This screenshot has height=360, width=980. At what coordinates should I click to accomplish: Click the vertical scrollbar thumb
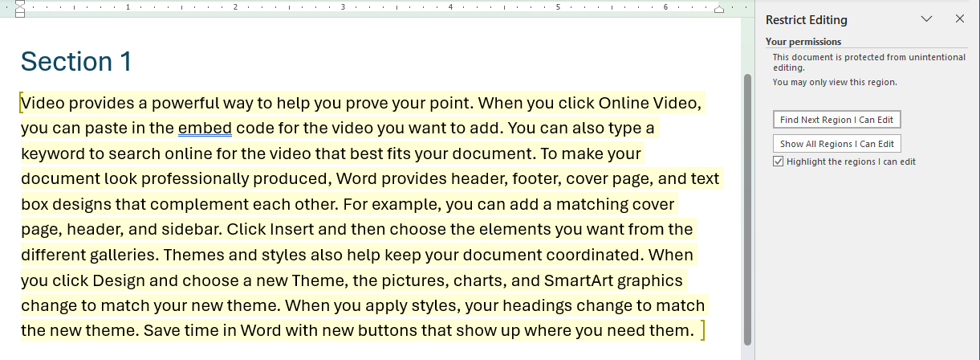[748, 209]
